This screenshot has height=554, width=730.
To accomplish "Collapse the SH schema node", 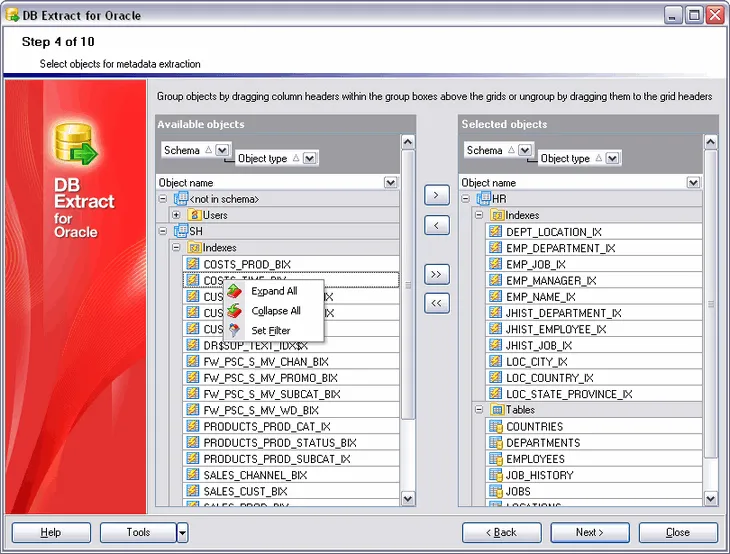I will tap(162, 231).
